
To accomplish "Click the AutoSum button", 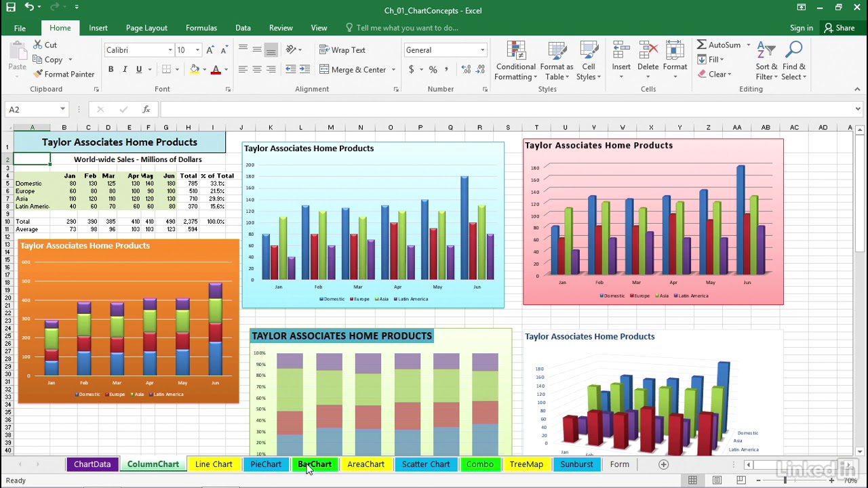I will (719, 45).
